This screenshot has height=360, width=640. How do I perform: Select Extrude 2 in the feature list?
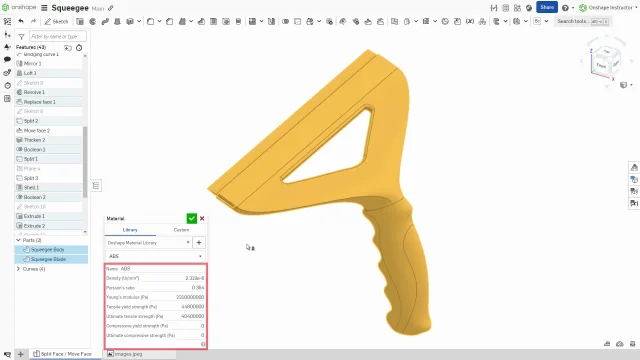click(x=49, y=226)
